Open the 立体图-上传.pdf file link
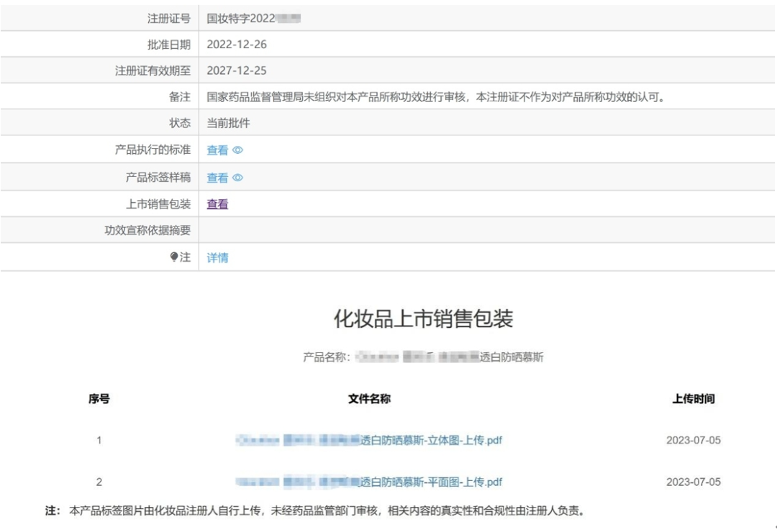777x532 pixels. [368, 440]
